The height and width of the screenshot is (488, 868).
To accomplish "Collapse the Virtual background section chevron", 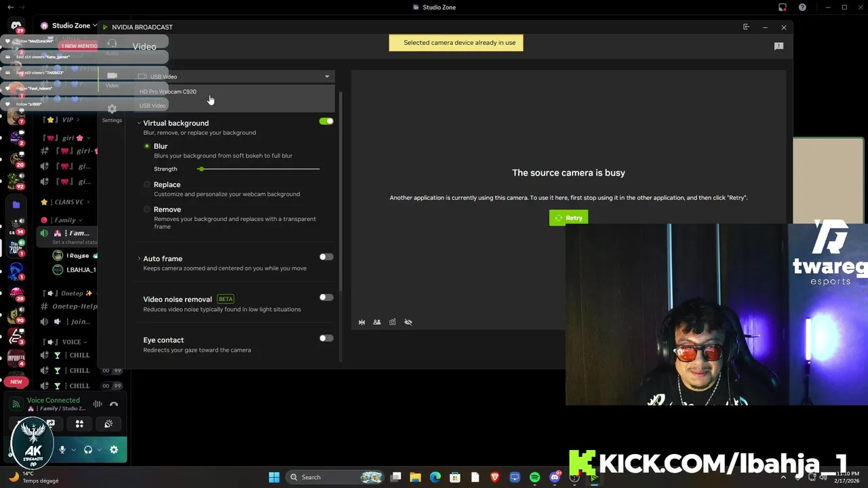I will (x=139, y=123).
